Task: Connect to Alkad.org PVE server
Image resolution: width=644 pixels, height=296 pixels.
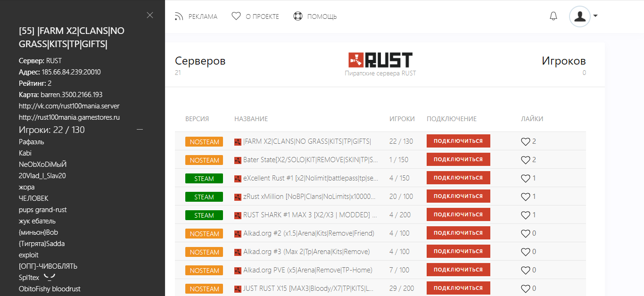Action: 458,270
